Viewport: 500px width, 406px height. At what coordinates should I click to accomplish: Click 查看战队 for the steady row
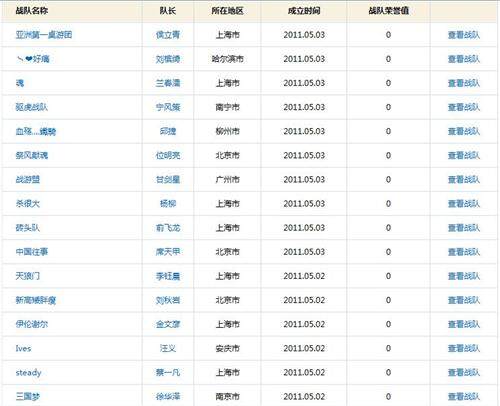[x=464, y=372]
